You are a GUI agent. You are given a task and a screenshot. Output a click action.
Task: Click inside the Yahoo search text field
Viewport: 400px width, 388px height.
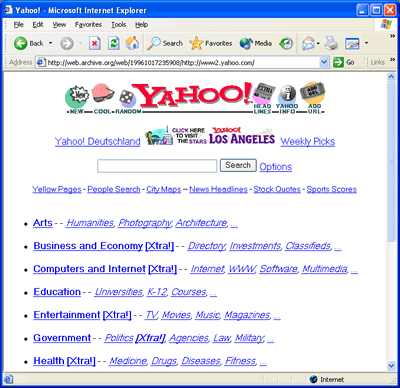pos(157,166)
